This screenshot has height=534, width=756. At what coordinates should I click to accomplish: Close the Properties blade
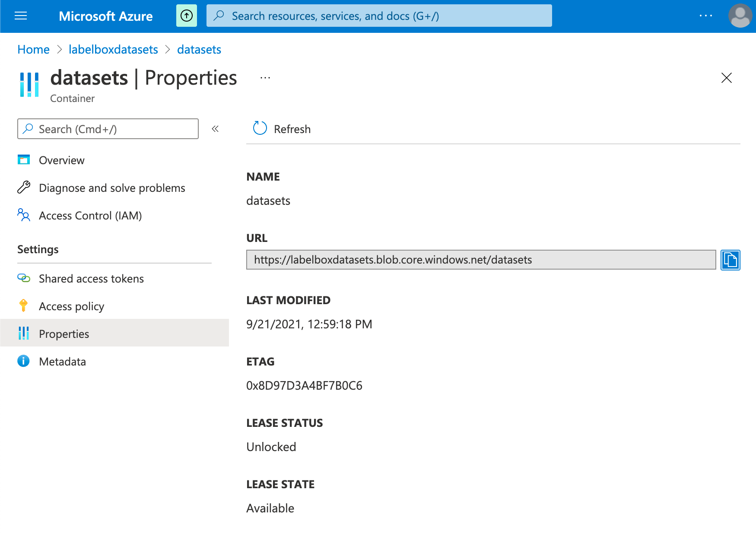[727, 78]
